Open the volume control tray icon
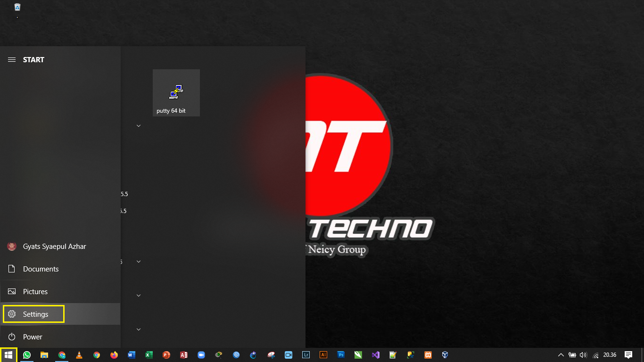The height and width of the screenshot is (362, 644). coord(584,355)
